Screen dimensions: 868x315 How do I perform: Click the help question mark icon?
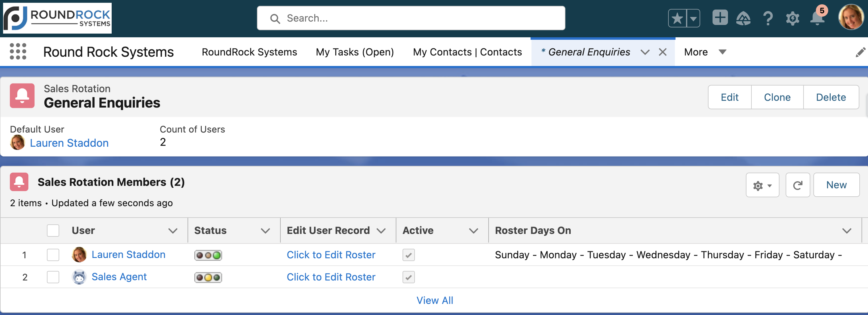(x=768, y=18)
